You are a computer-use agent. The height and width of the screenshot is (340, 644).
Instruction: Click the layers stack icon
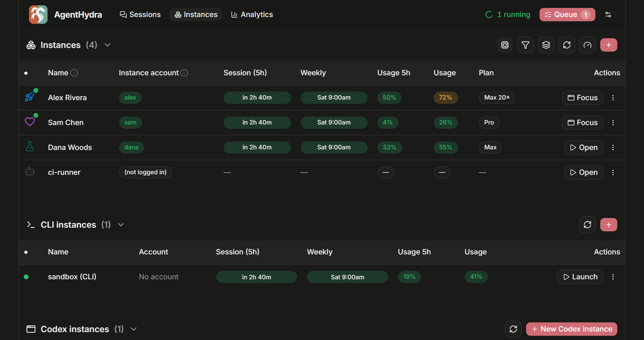(x=546, y=45)
